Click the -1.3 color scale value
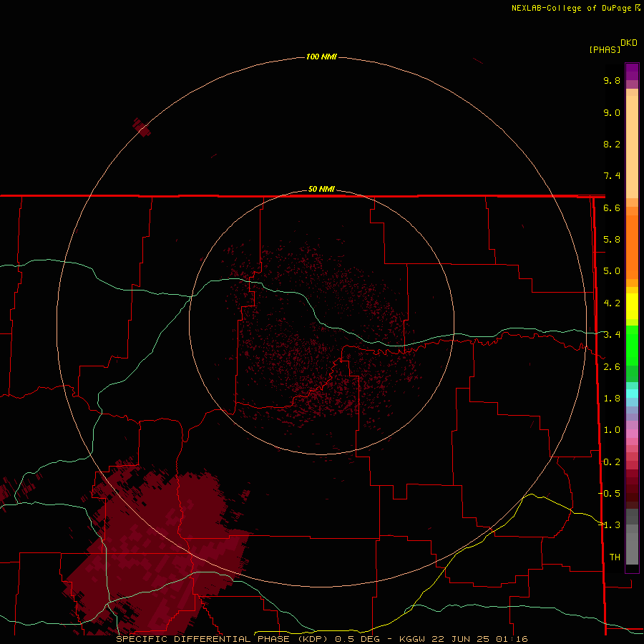This screenshot has height=644, width=644. coord(610,525)
